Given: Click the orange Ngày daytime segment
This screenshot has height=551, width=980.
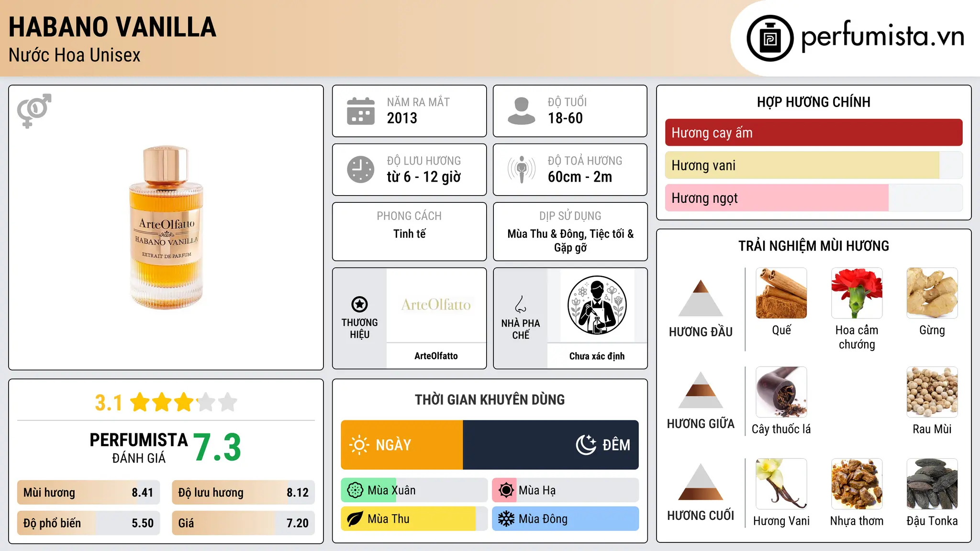Looking at the screenshot, I should point(402,445).
